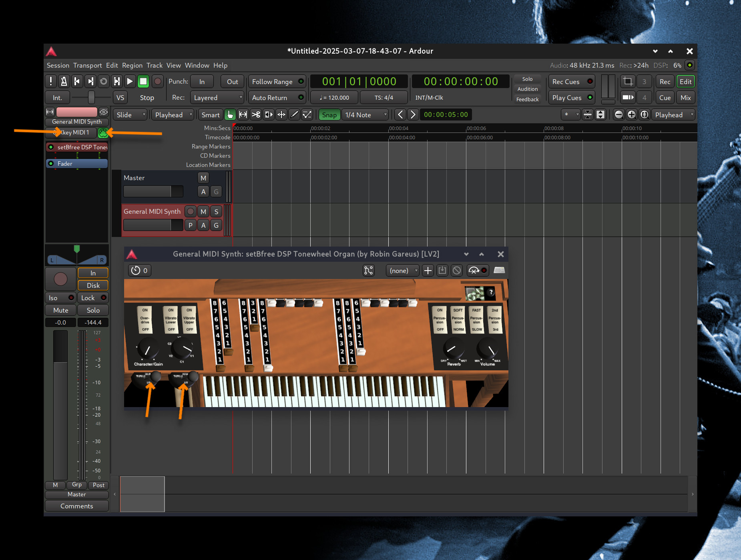Image resolution: width=741 pixels, height=560 pixels.
Task: Zoom out on the timeline
Action: click(619, 115)
